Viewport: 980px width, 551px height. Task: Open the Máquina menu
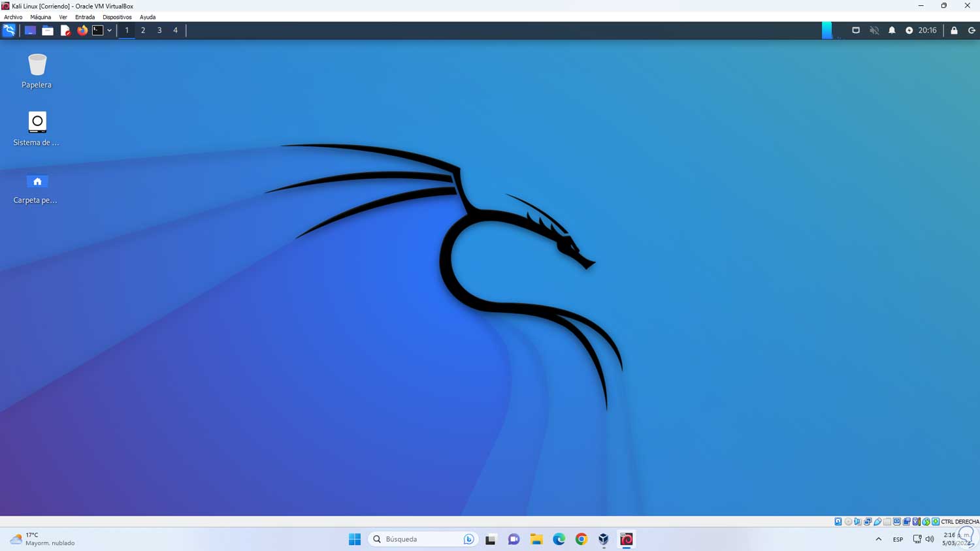[41, 17]
